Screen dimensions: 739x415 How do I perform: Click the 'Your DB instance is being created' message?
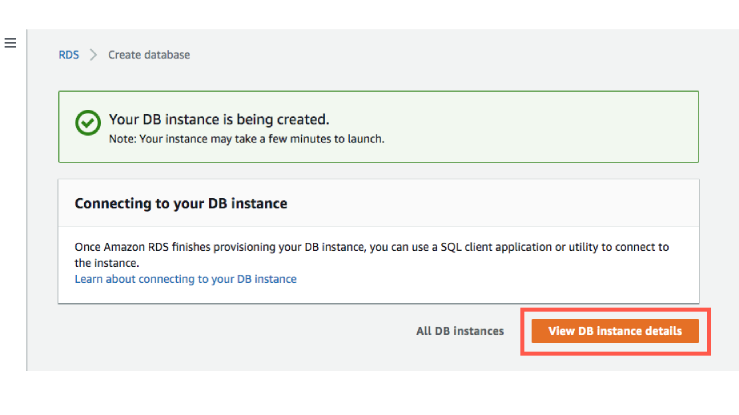(x=219, y=119)
